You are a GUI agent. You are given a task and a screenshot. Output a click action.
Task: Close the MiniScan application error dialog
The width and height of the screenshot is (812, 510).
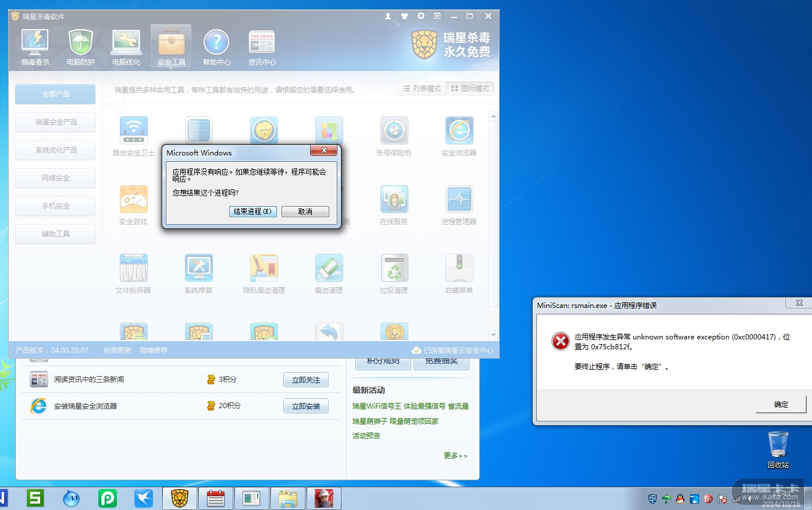799,303
